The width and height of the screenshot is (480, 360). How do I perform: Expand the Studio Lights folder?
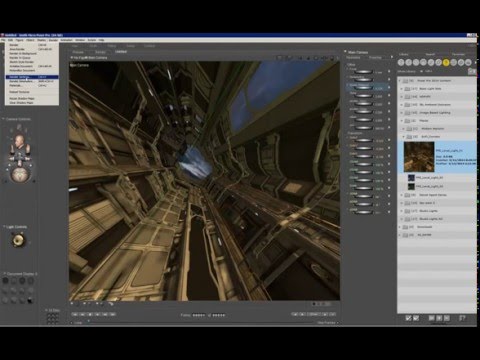pos(402,211)
